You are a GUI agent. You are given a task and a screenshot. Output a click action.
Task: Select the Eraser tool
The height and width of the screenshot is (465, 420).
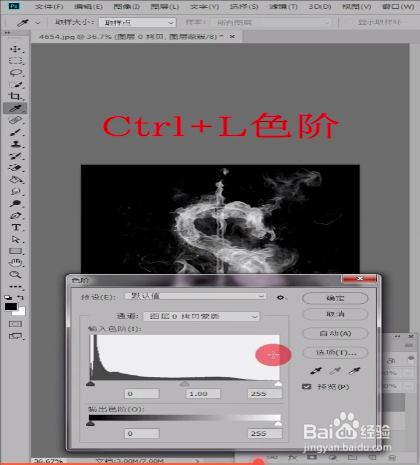[x=15, y=168]
